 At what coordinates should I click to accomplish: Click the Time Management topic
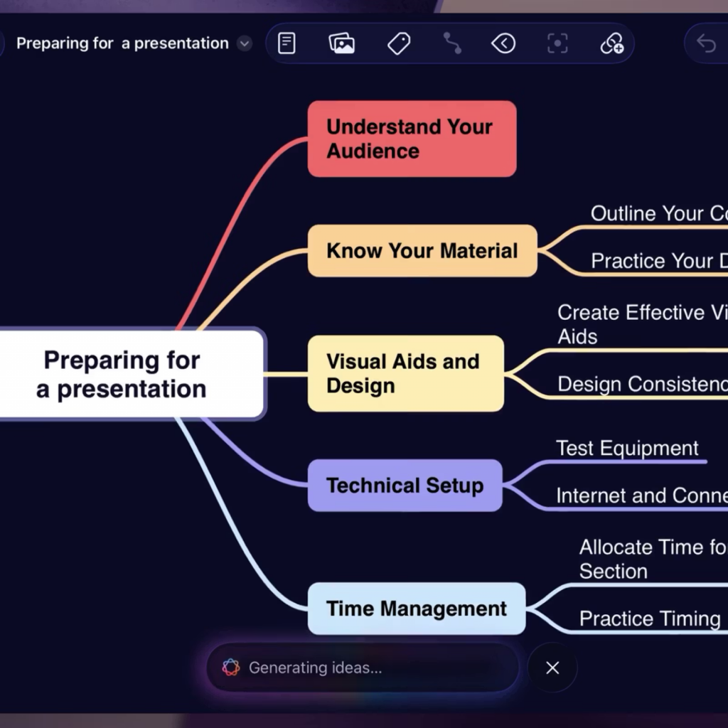pos(416,609)
